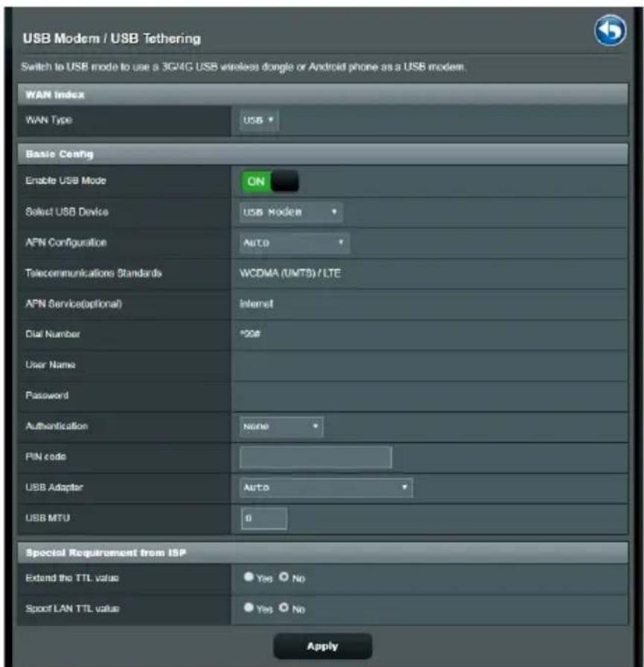Select Yes for Extend the TTL value
This screenshot has width=644, height=667.
249,577
